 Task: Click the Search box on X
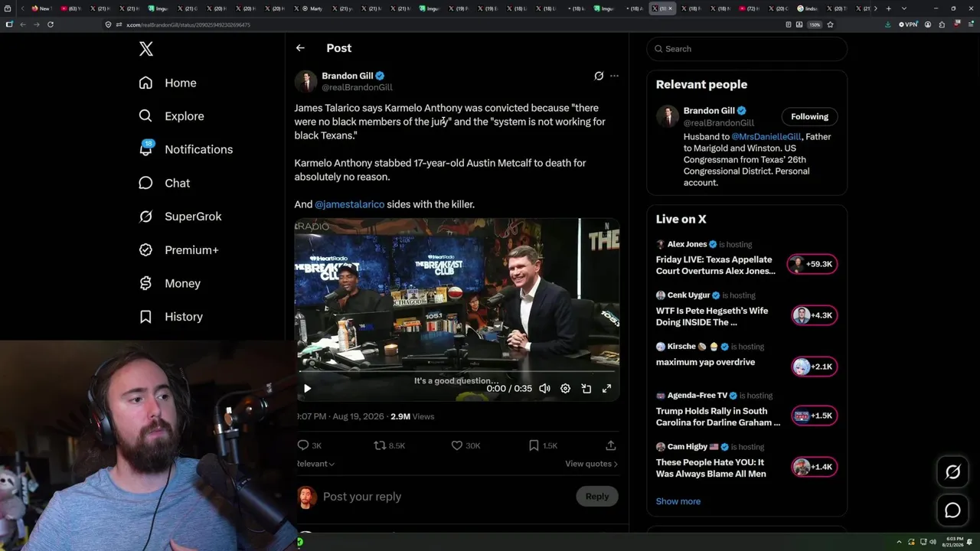(x=746, y=49)
